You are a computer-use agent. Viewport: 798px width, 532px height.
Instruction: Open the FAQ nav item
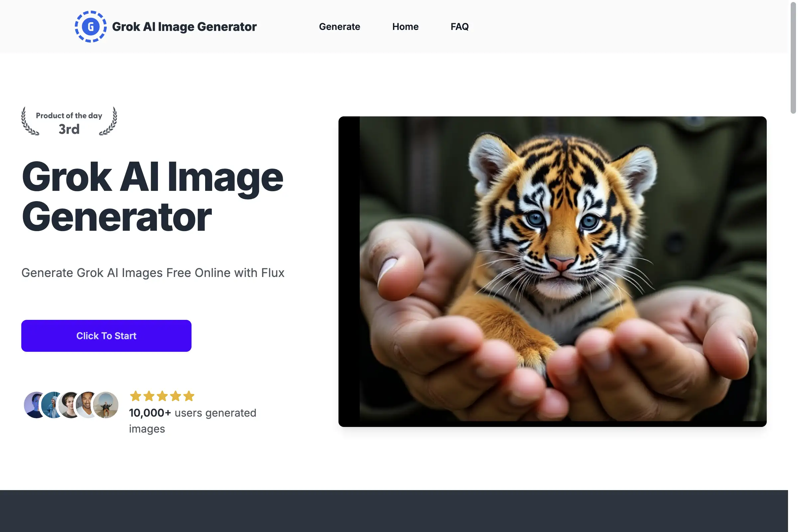[x=460, y=27]
